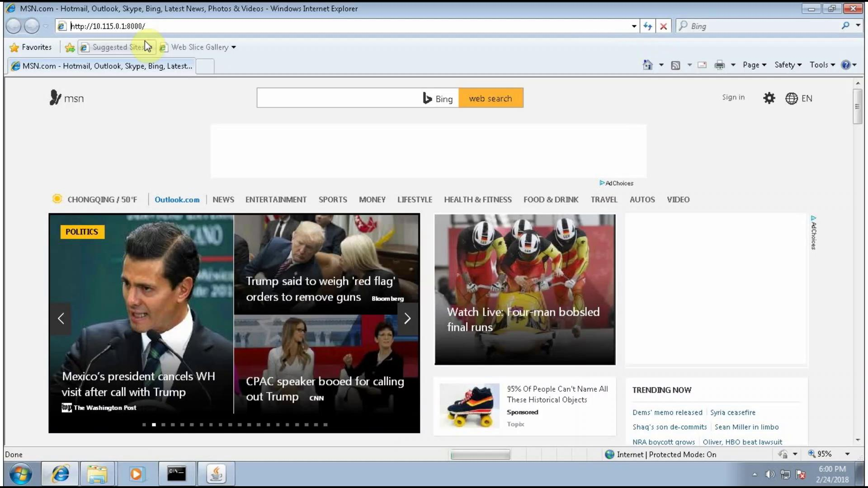Open the Tools menu
Image resolution: width=868 pixels, height=488 pixels.
tap(822, 65)
